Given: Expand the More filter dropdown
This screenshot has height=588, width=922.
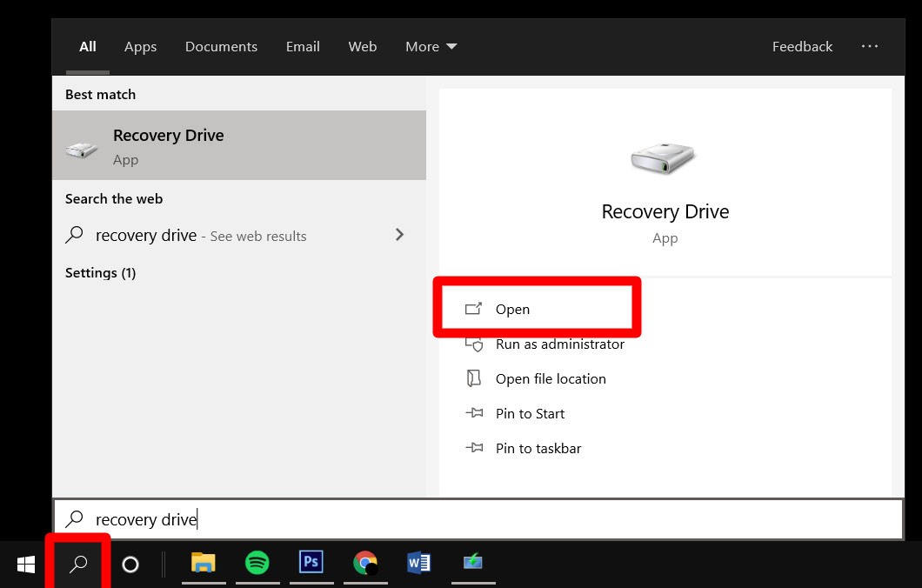Looking at the screenshot, I should coord(431,46).
